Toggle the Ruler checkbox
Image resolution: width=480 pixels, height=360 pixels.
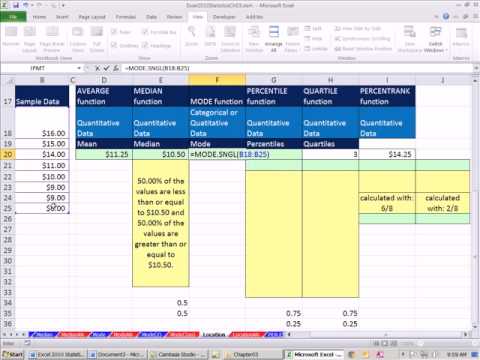point(121,32)
